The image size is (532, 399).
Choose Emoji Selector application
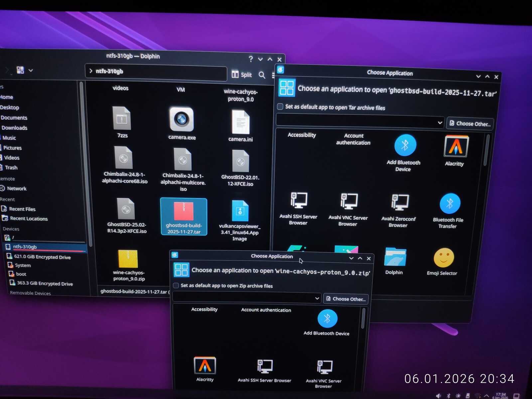443,262
